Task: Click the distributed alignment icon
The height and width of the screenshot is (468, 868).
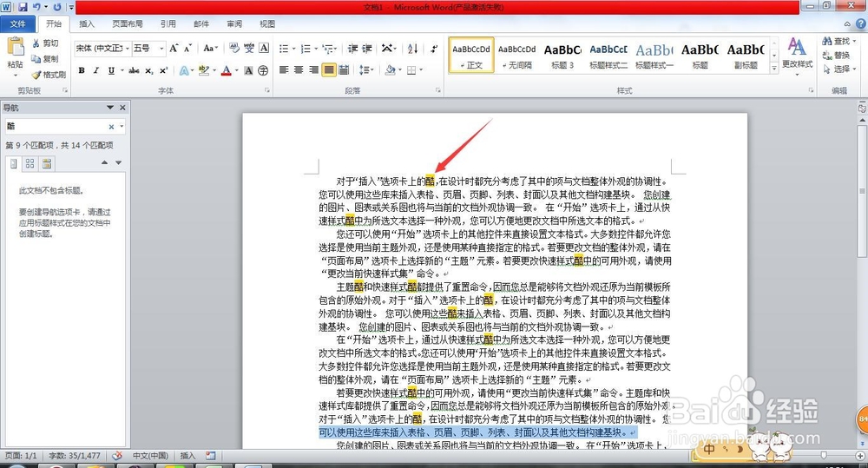Action: (344, 69)
